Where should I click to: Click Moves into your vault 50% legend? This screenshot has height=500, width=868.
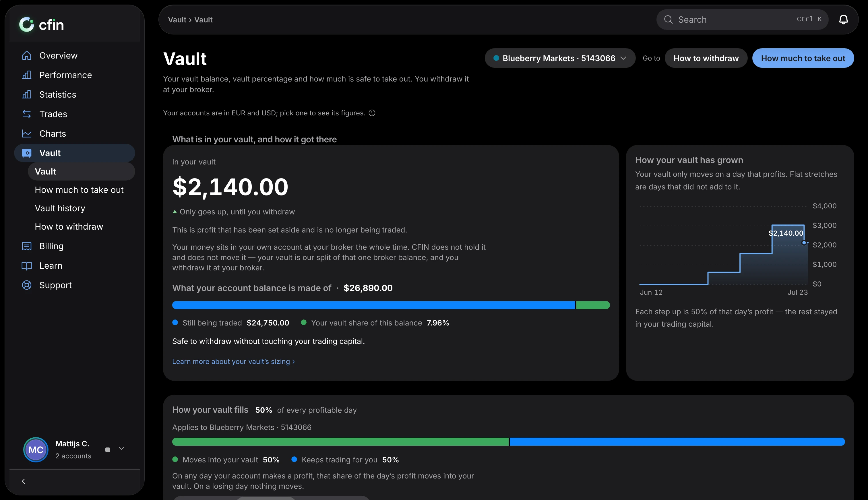[x=226, y=460]
